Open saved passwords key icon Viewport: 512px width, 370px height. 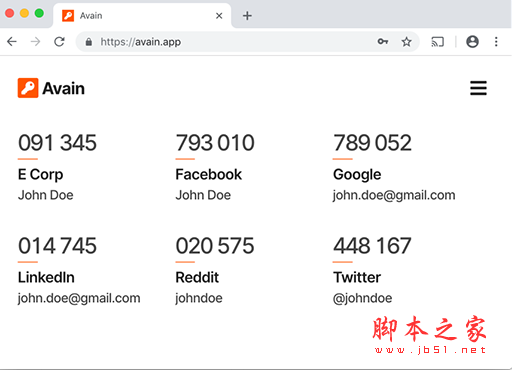click(383, 42)
